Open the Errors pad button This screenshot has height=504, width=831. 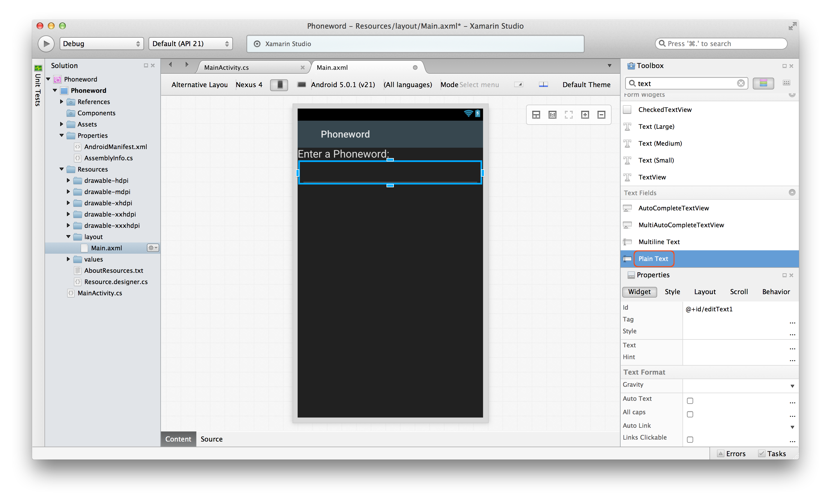click(731, 454)
